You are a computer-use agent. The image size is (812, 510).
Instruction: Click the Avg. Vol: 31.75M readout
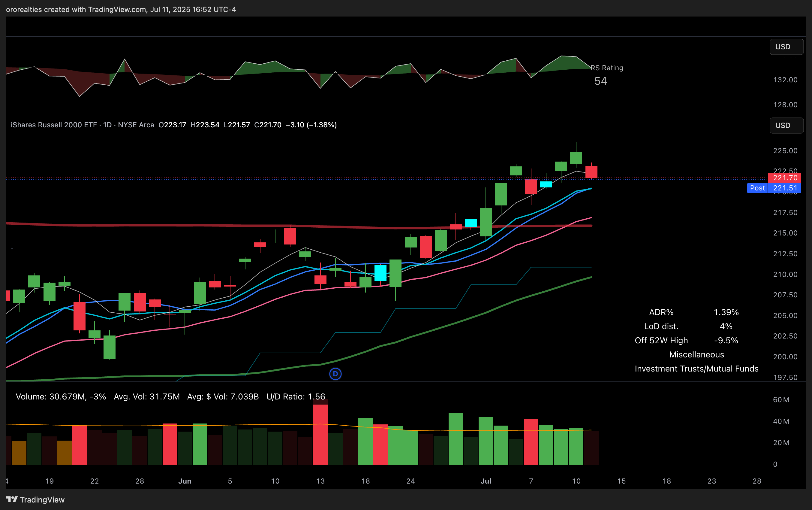click(146, 396)
